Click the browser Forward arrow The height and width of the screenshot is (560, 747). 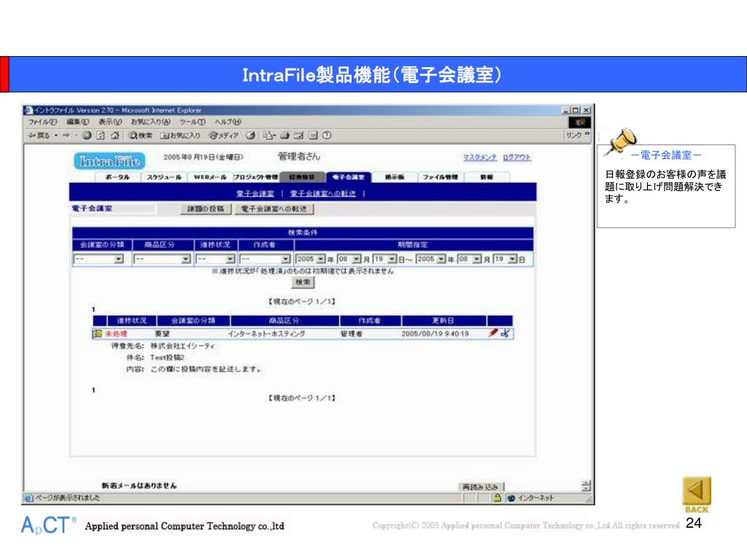[x=66, y=135]
